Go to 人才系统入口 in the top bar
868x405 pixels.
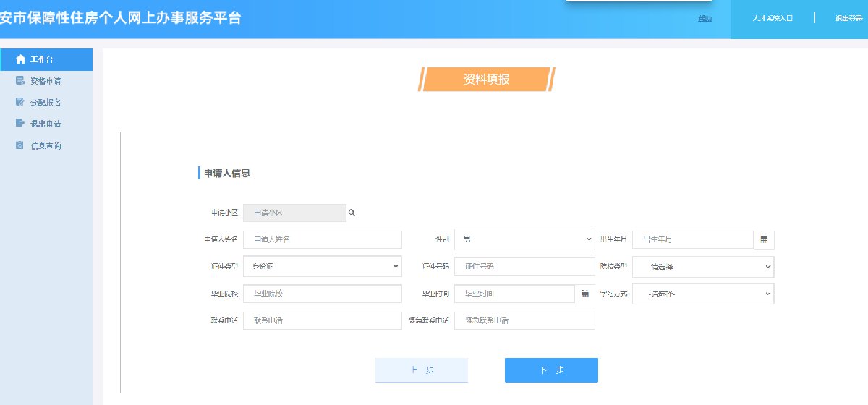point(773,19)
